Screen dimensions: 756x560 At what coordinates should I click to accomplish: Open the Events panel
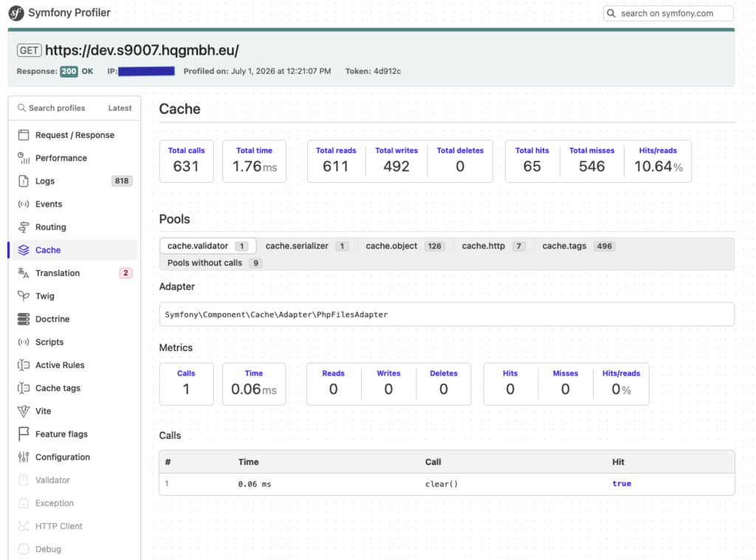point(75,204)
